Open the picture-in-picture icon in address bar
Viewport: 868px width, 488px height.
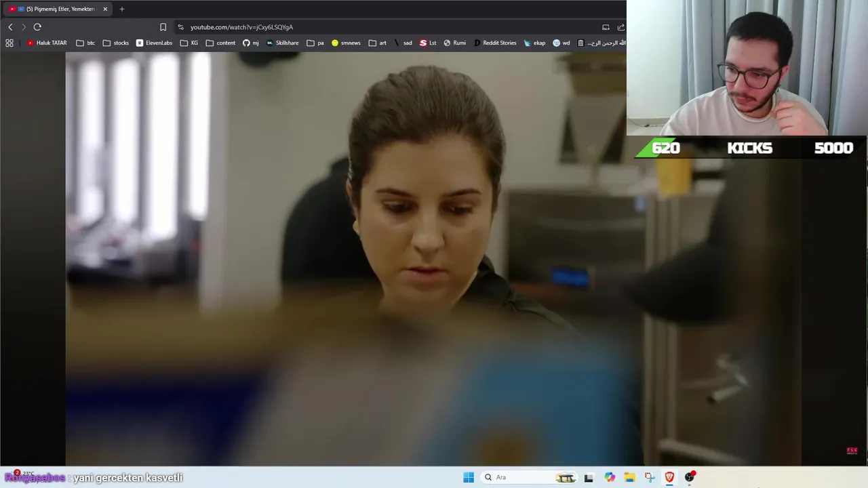tap(606, 27)
